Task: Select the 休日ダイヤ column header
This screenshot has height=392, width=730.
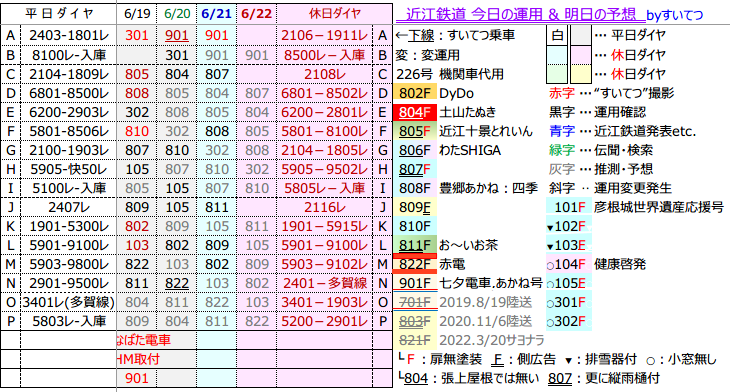Action: pos(334,14)
